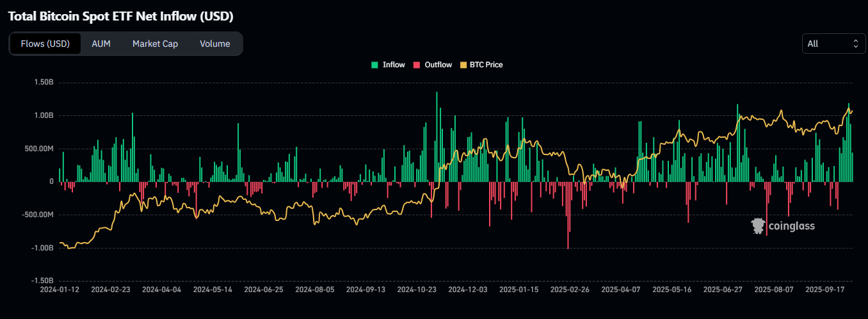
Task: Open the All time range dropdown
Action: (x=833, y=44)
